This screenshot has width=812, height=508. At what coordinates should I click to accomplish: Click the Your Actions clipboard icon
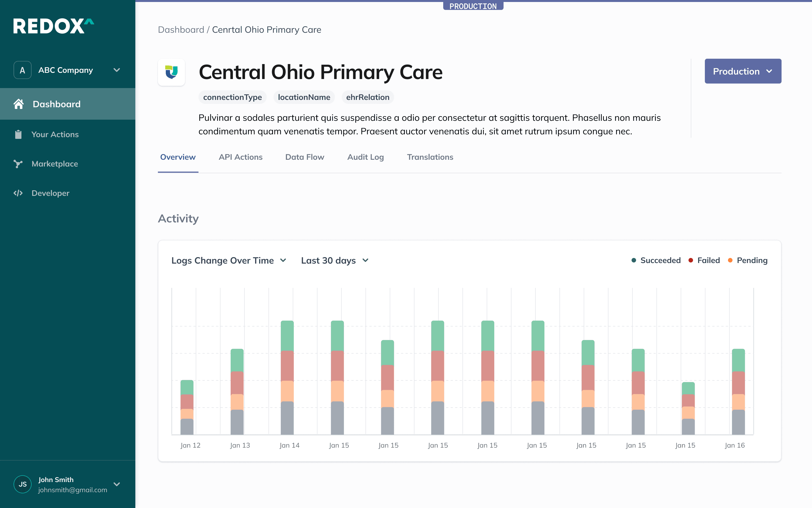pyautogui.click(x=18, y=134)
